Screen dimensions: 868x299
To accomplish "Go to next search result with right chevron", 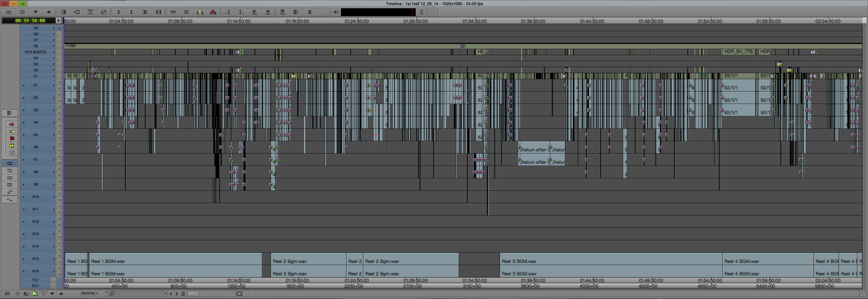I will pos(177,294).
